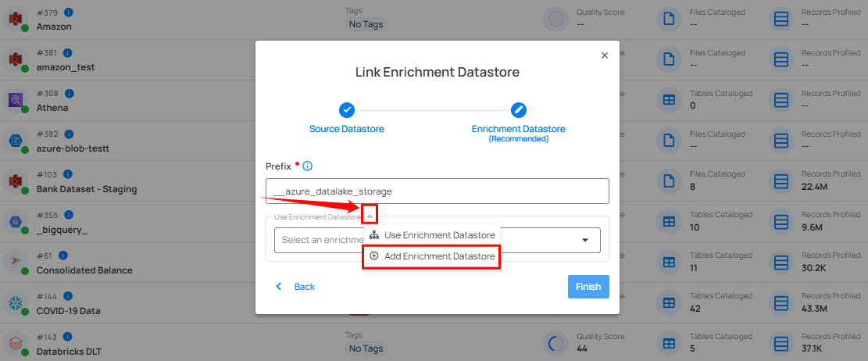Click the Amazon Records Profiled icon

click(x=781, y=19)
